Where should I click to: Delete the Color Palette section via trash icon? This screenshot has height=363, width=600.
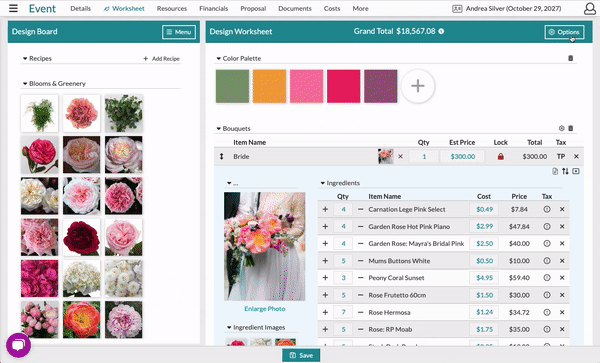[571, 58]
